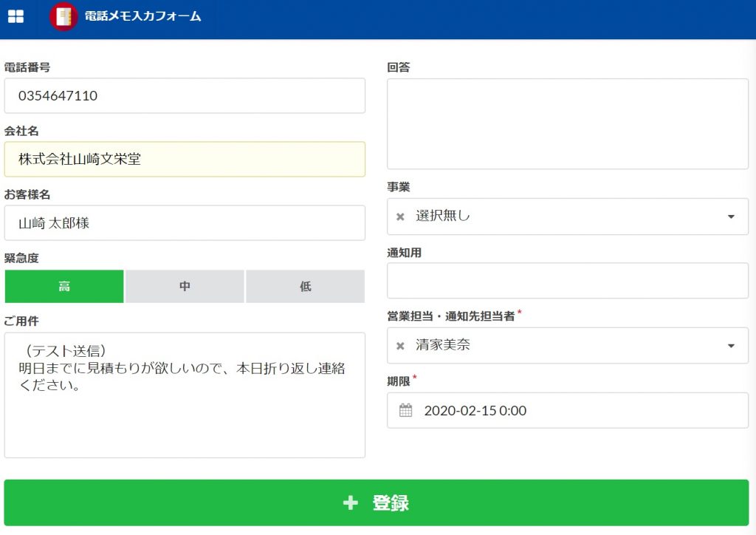The height and width of the screenshot is (535, 756).
Task: Click into the 回答 text area
Action: pos(568,124)
